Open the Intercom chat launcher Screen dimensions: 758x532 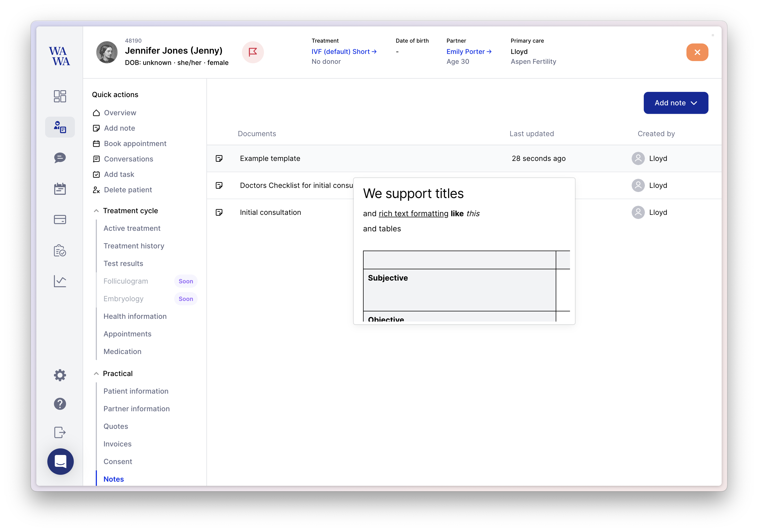(61, 461)
